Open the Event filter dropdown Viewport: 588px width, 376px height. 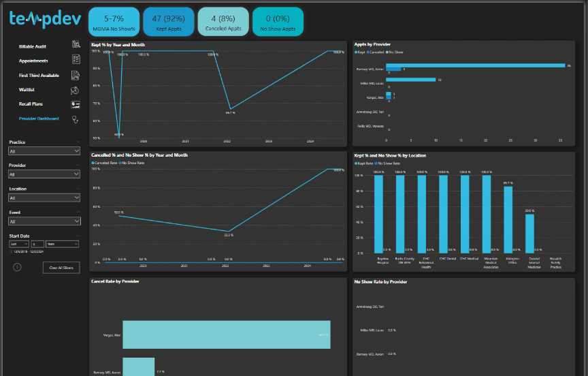coord(44,221)
